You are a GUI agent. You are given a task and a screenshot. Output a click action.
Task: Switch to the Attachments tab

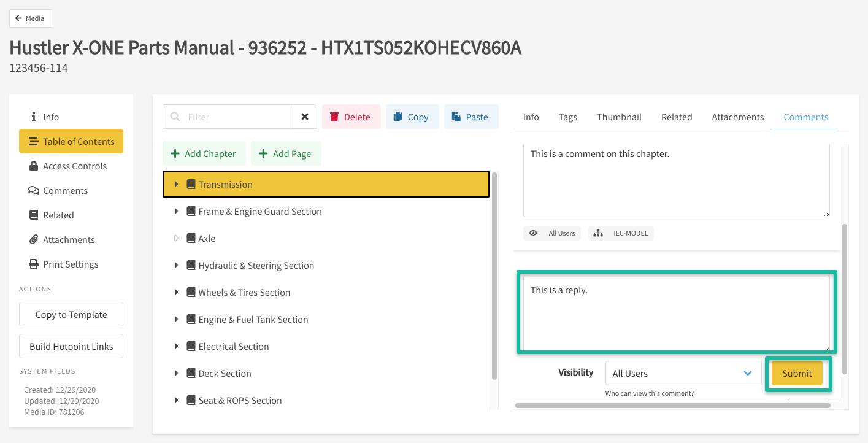737,117
